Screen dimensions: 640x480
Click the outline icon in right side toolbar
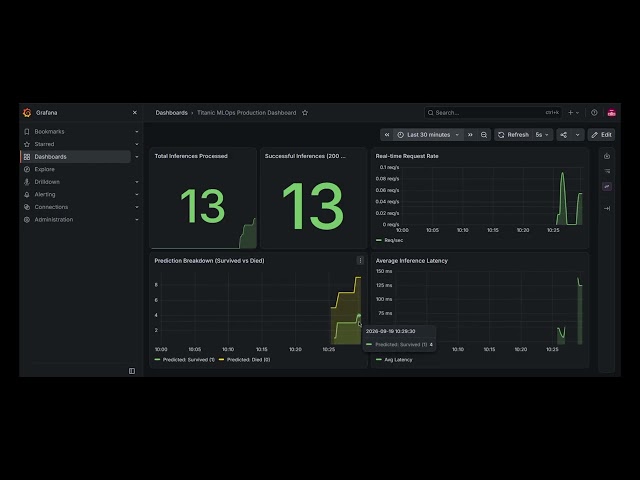coord(607,171)
